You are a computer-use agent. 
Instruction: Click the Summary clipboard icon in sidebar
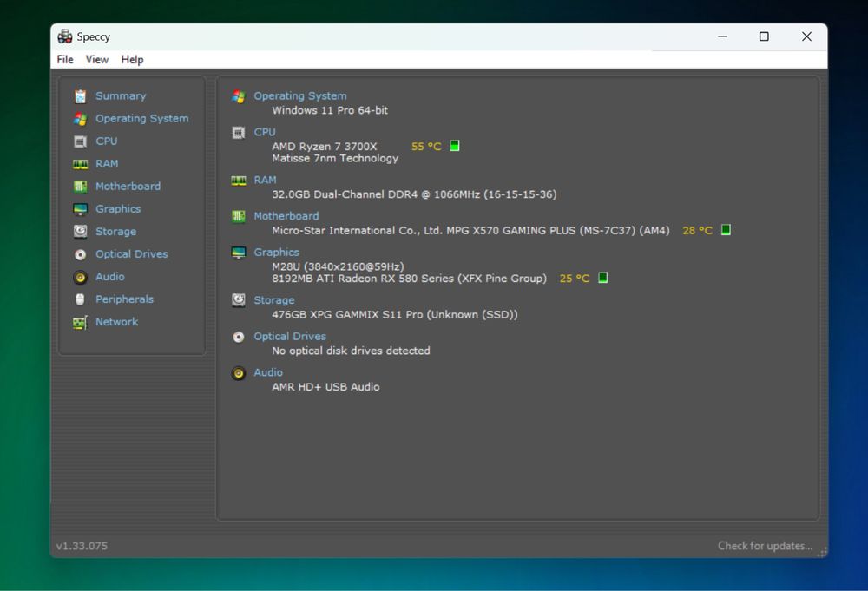[80, 96]
